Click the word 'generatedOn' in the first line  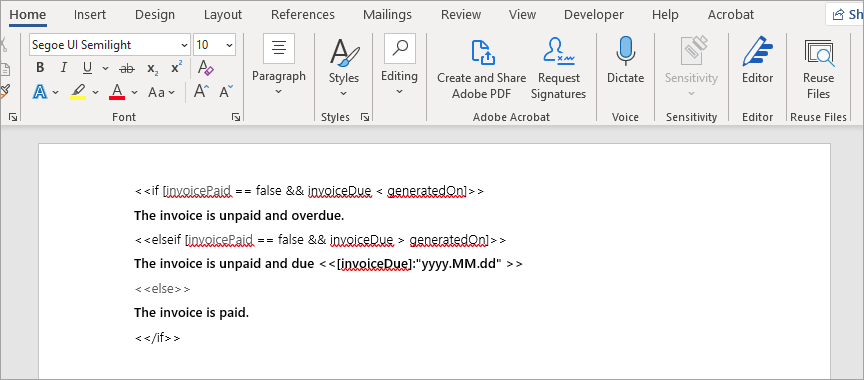(x=425, y=191)
